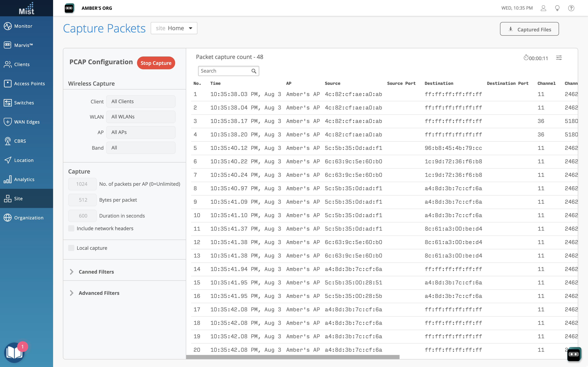Image resolution: width=588 pixels, height=367 pixels.
Task: Toggle the Local capture checkbox
Action: pyautogui.click(x=71, y=248)
